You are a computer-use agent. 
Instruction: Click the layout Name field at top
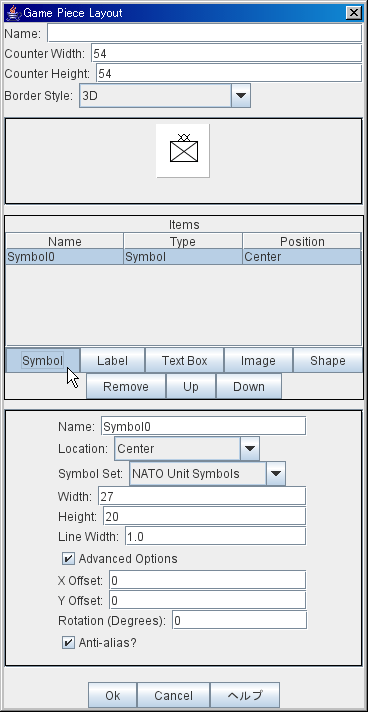[x=204, y=33]
